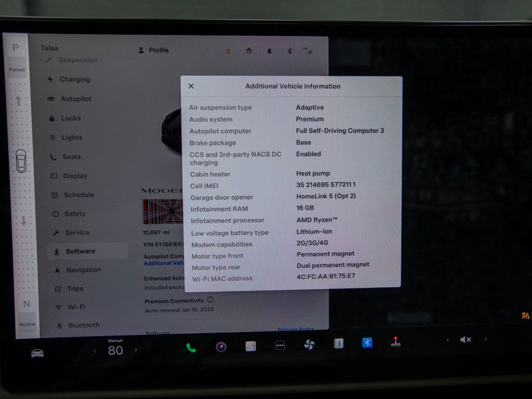Click Premium Connectivity info icon

pyautogui.click(x=210, y=300)
